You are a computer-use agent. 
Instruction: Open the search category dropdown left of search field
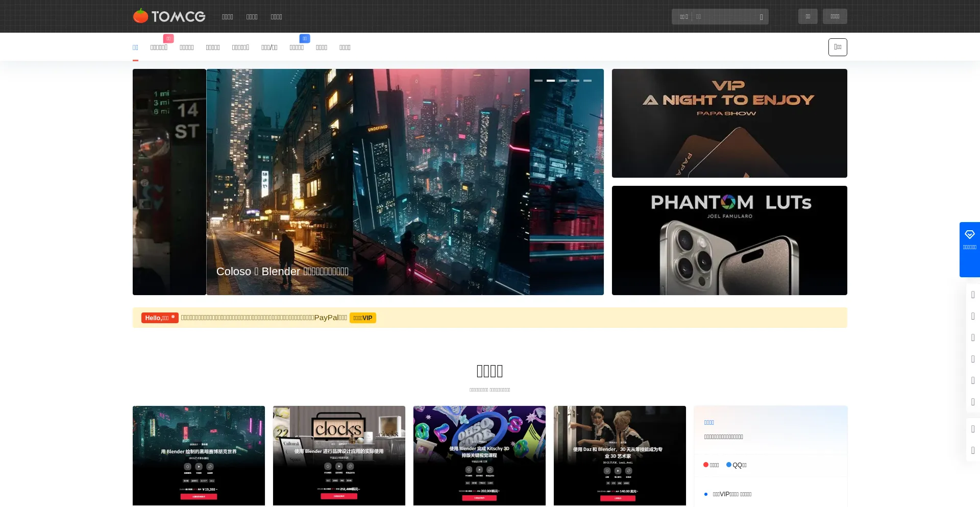click(x=683, y=17)
